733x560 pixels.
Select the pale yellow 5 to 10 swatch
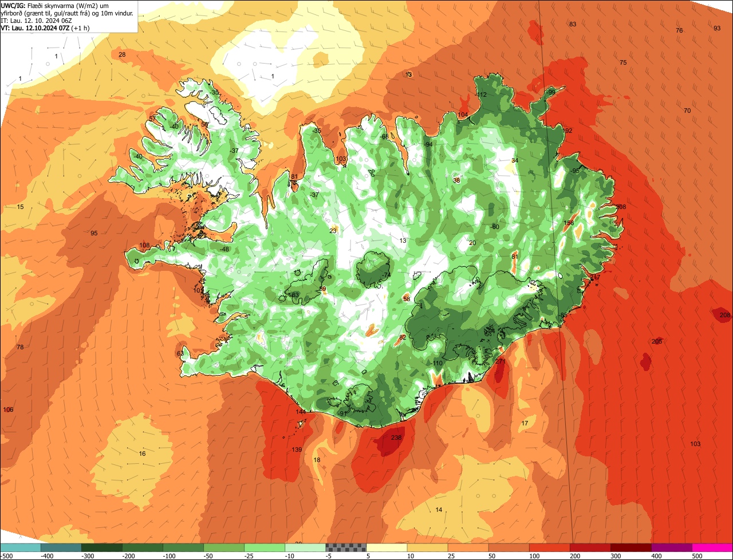[x=386, y=547]
